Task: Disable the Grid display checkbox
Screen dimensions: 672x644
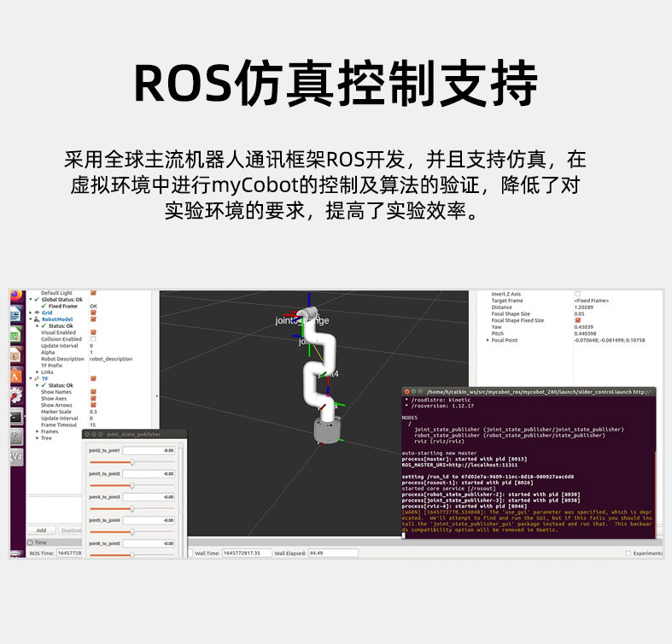Action: (93, 313)
